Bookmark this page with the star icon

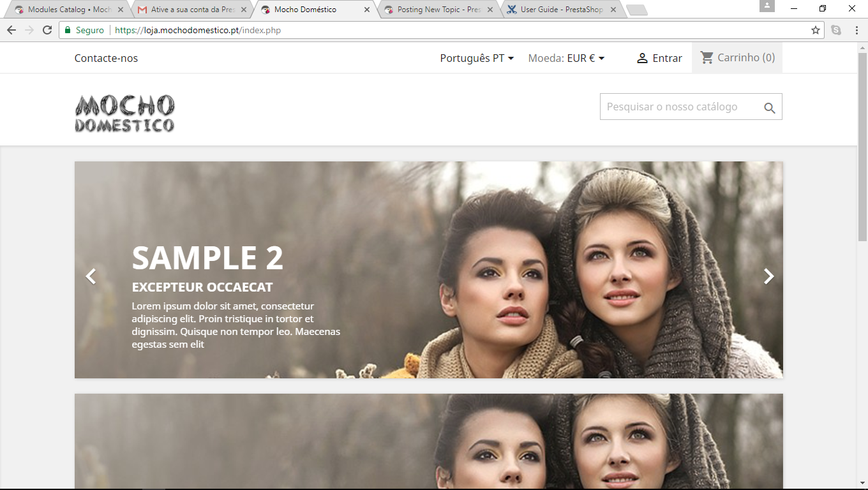pyautogui.click(x=815, y=30)
